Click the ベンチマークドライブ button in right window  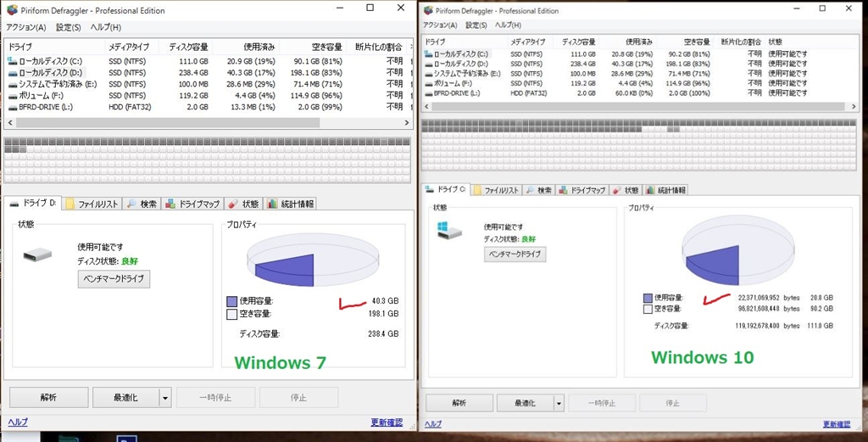515,255
